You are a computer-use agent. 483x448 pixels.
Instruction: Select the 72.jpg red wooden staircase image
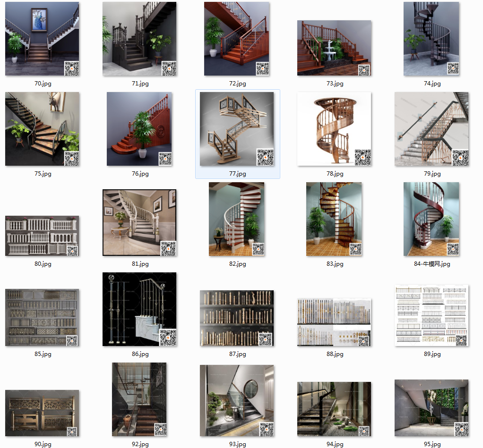click(x=237, y=39)
